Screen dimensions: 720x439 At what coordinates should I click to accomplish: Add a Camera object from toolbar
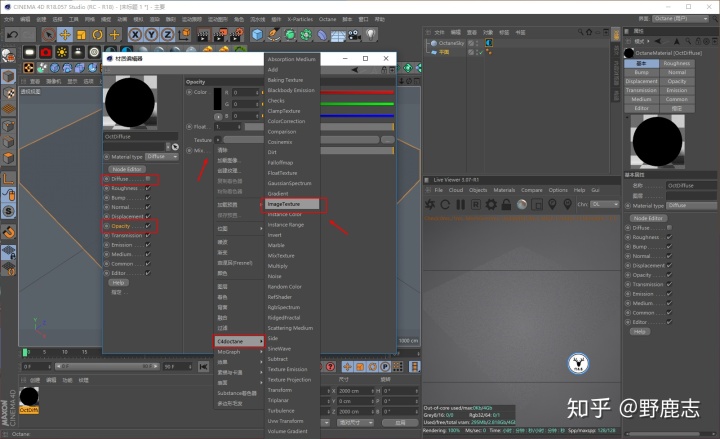click(x=354, y=34)
